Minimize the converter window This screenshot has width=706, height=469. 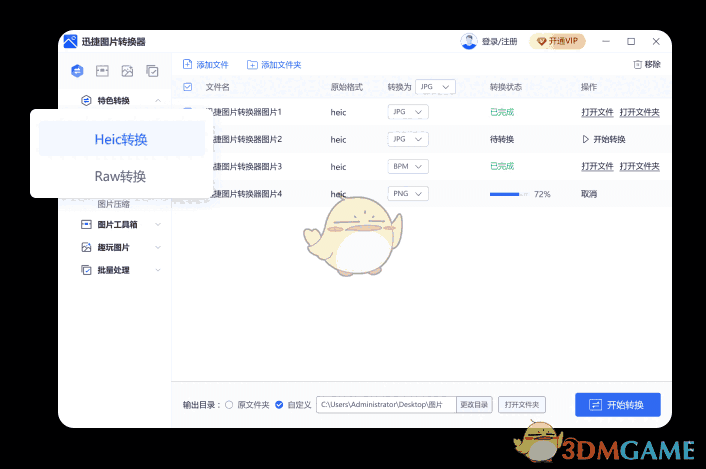(x=606, y=41)
